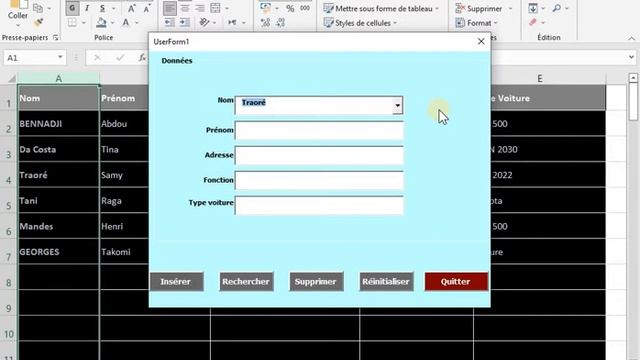This screenshot has width=640, height=360.
Task: Click the text orientation icon
Action: 204,22
